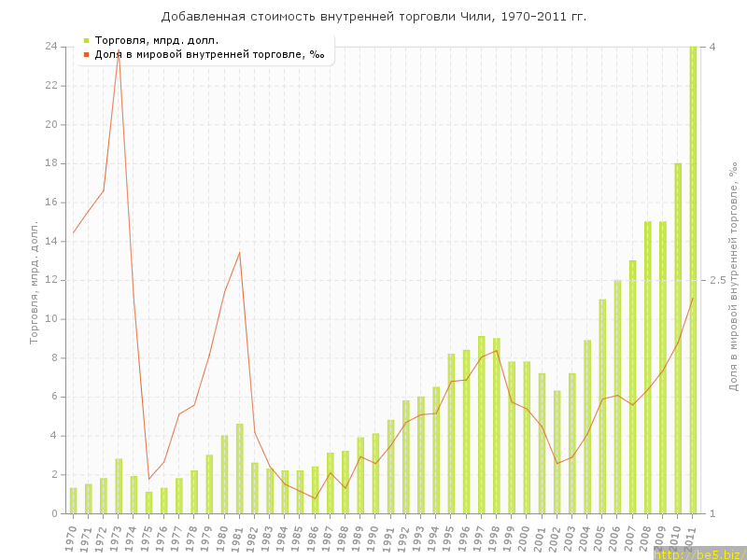Click the chart title about Чили 1970-2011
This screenshot has height=560, width=747.
373,17
